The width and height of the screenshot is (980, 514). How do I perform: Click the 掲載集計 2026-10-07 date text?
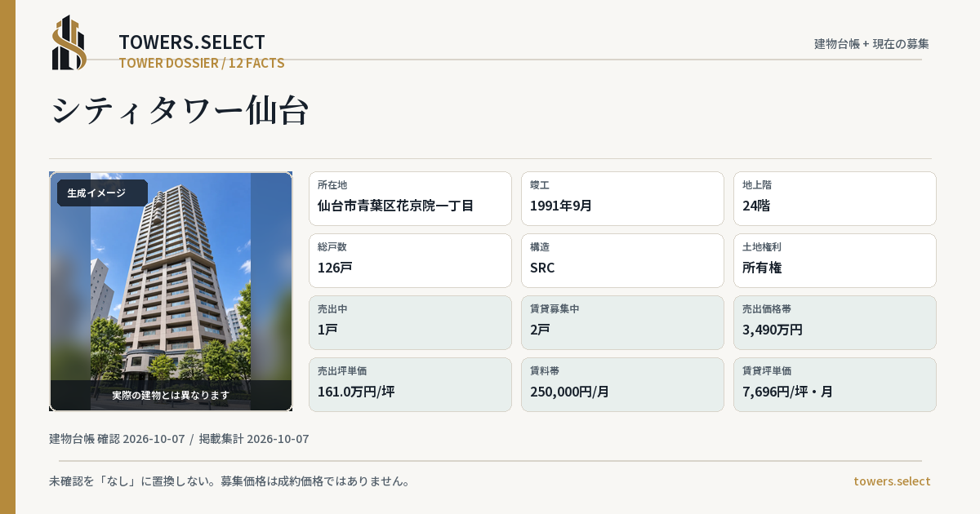click(x=254, y=439)
